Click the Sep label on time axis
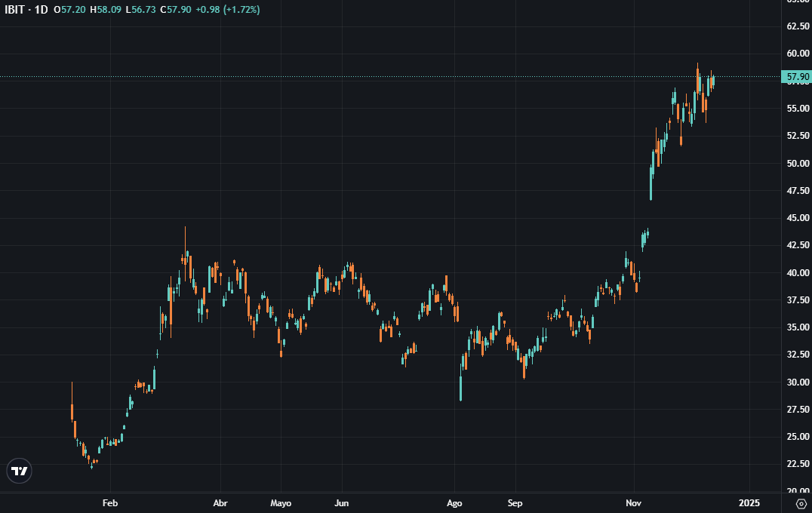Viewport: 812px width, 513px height. (x=515, y=502)
